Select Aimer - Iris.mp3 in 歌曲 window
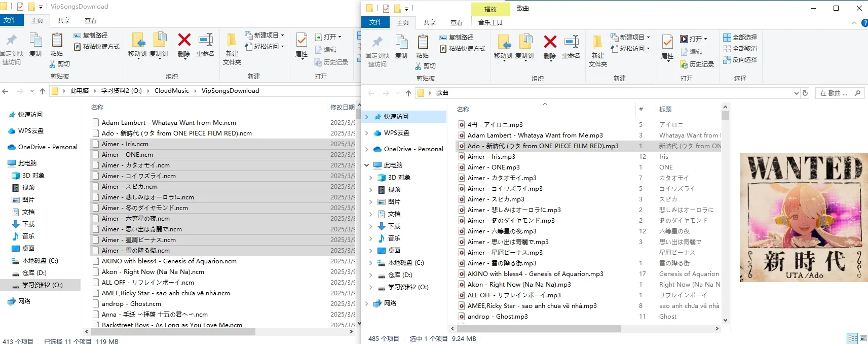The width and height of the screenshot is (868, 344). click(x=491, y=157)
